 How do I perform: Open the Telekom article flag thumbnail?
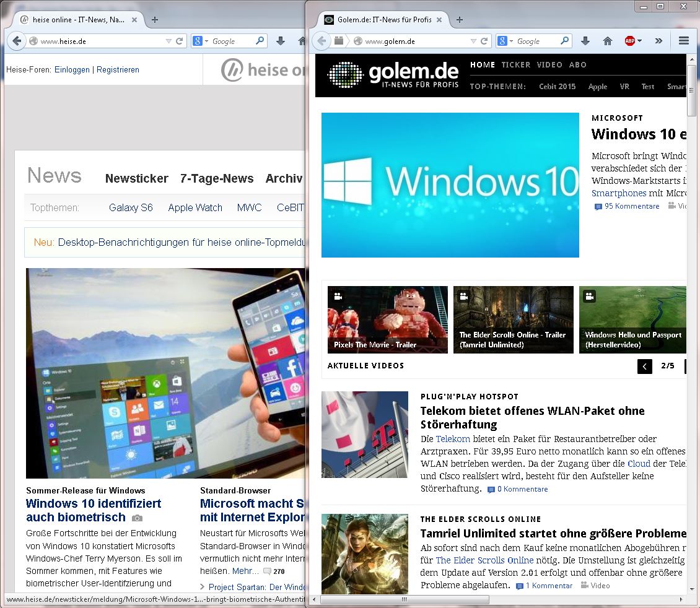(x=365, y=435)
